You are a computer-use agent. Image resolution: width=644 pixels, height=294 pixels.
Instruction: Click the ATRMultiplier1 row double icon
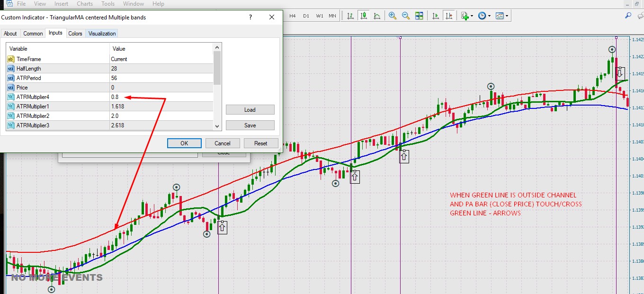(11, 107)
